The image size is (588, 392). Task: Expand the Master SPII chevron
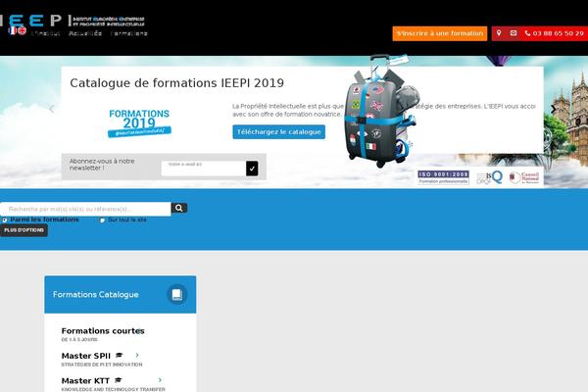137,355
